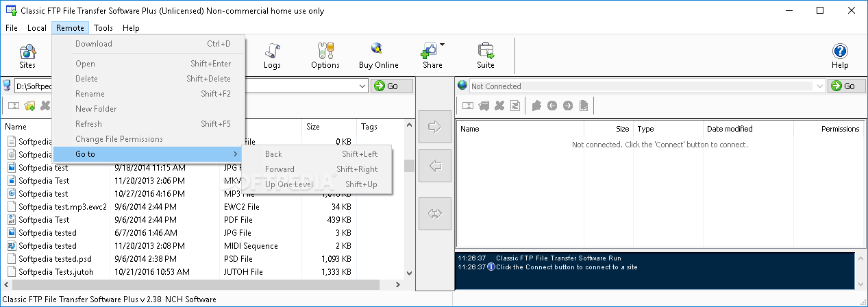Click the local pane Go button
Screen dimensions: 868x307
coord(392,86)
